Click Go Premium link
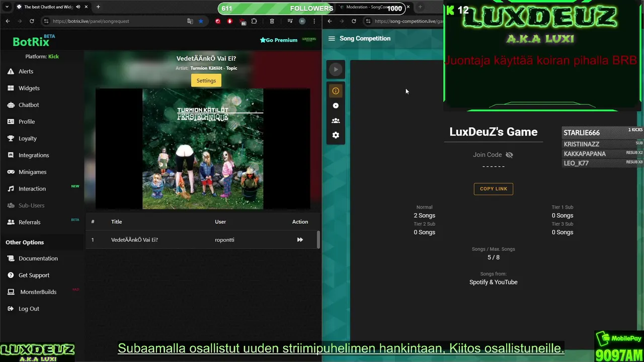The width and height of the screenshot is (644, 362). pos(279,40)
